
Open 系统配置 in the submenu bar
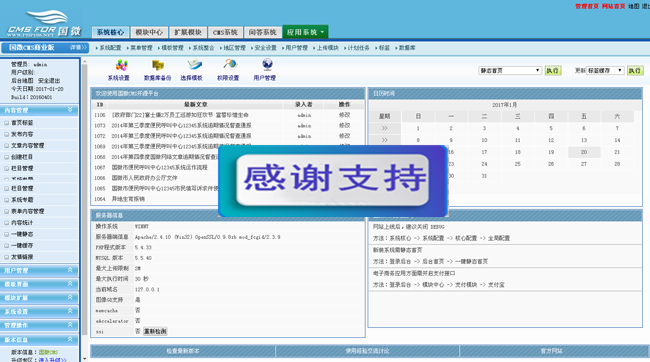(x=110, y=48)
